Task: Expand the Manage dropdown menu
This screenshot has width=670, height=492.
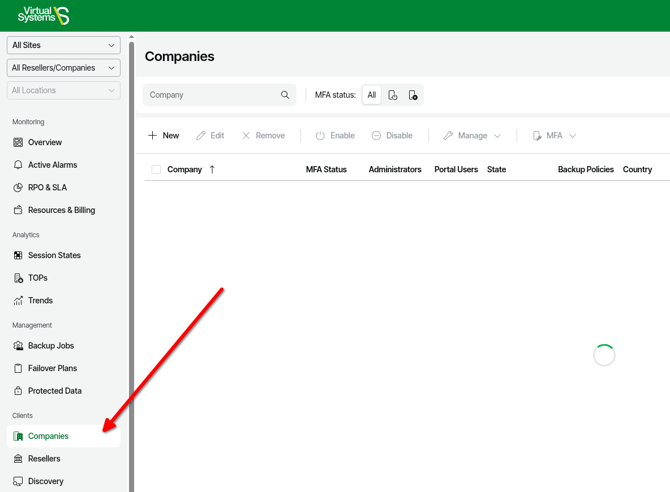Action: 472,136
